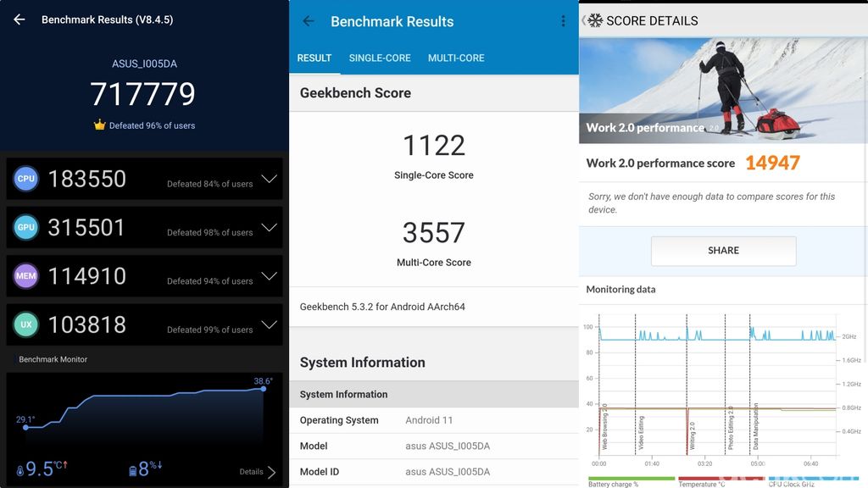This screenshot has width=868, height=488.
Task: Select the 38.6° end point on temperature graph
Action: point(264,389)
